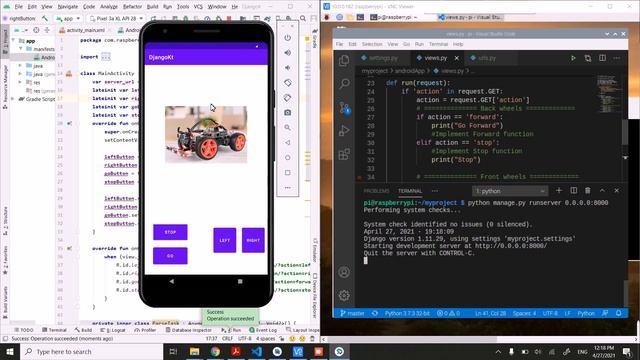This screenshot has width=640, height=360.
Task: Open Profiler tool window
Action: click(144, 330)
